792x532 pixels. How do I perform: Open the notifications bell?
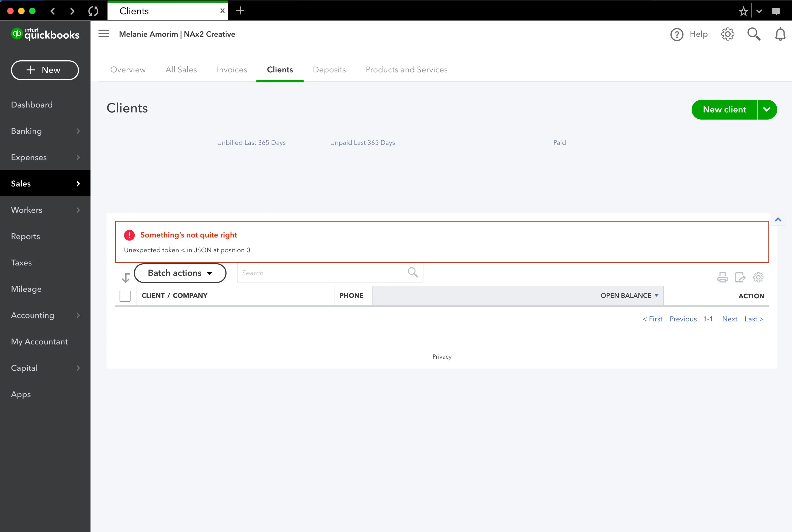click(780, 34)
